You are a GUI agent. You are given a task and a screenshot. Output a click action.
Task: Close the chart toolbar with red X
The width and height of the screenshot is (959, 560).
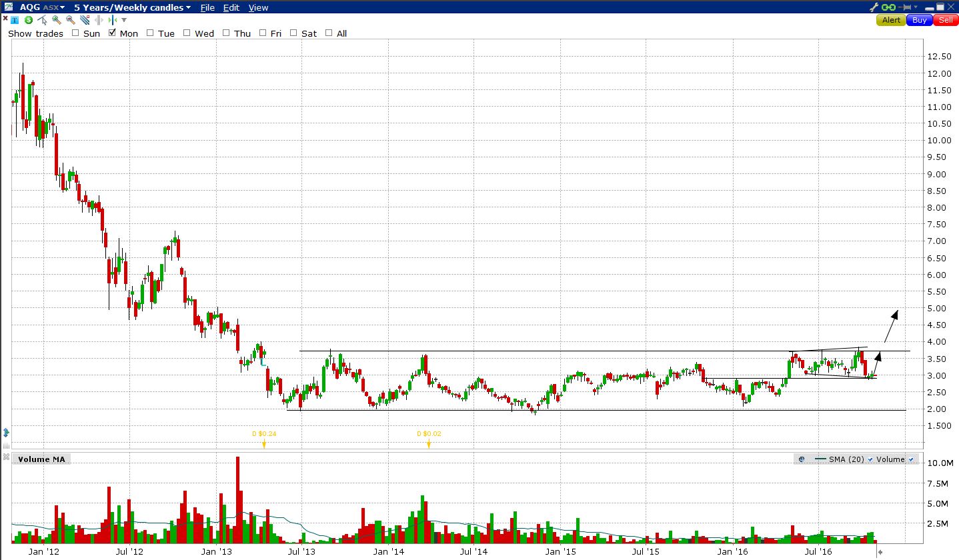tap(5, 18)
